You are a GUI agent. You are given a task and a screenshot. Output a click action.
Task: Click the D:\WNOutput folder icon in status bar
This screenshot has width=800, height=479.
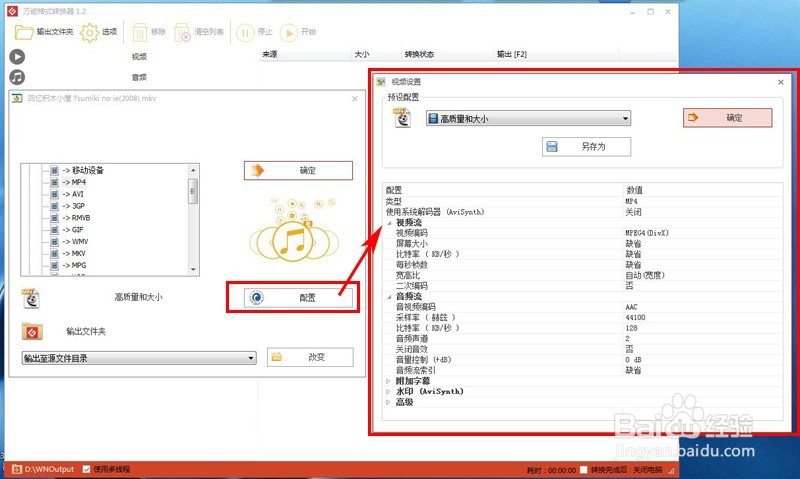(x=17, y=469)
